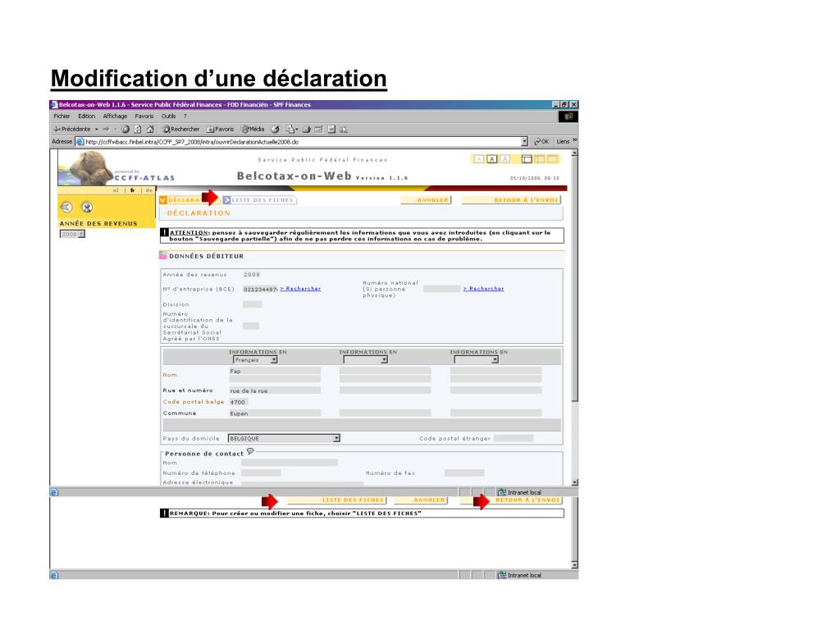This screenshot has width=840, height=630.
Task: Open the Média toolbar button
Action: point(253,129)
